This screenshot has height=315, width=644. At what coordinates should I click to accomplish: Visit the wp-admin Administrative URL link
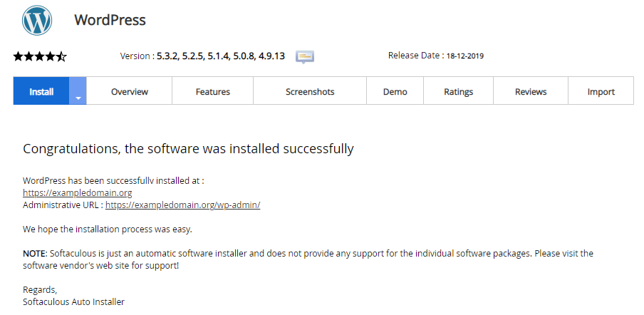[183, 205]
